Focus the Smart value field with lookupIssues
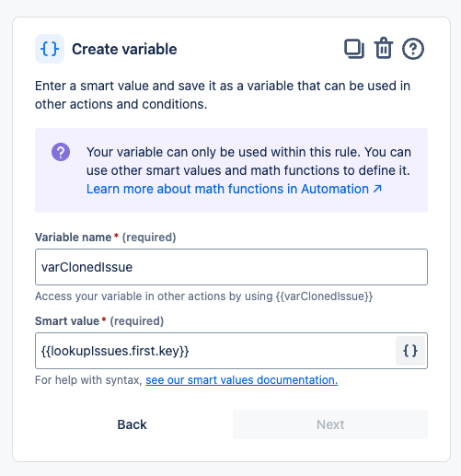The image size is (461, 476). 214,351
